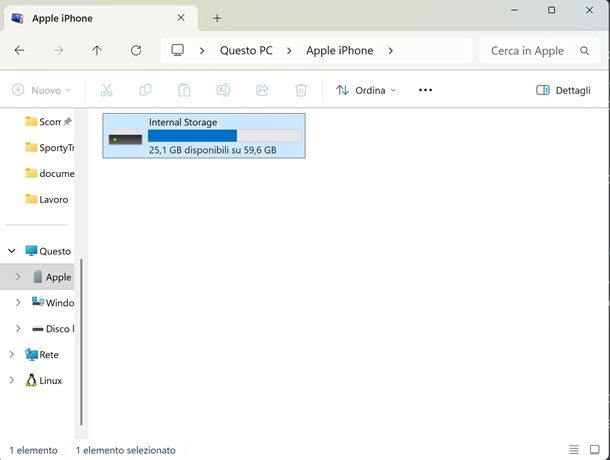Screen dimensions: 610x460
Task: Switch to the large icons view icon
Action: 594,449
